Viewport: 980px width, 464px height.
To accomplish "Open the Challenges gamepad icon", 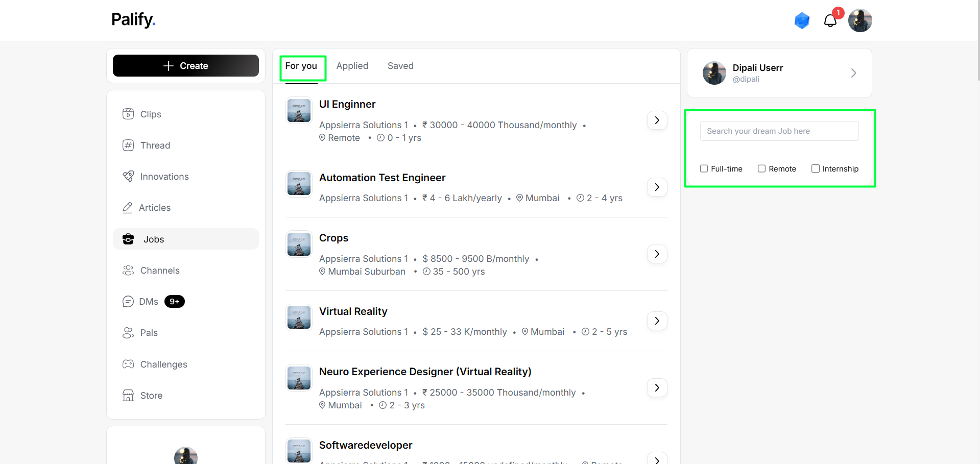I will point(128,364).
